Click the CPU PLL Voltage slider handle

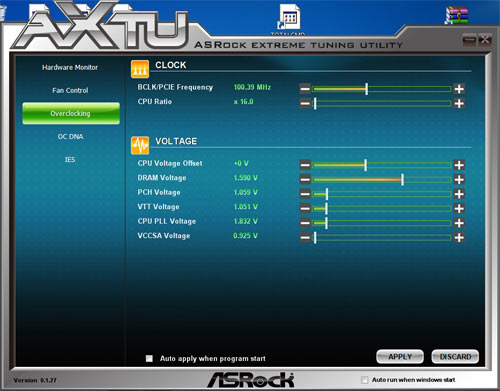click(326, 223)
